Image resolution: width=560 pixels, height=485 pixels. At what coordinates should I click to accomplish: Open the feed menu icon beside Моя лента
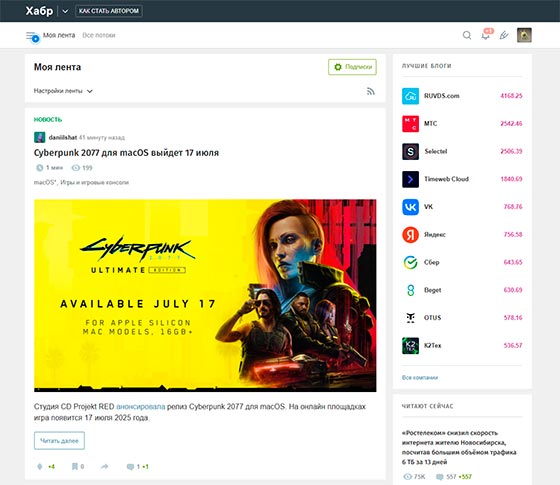[x=32, y=36]
